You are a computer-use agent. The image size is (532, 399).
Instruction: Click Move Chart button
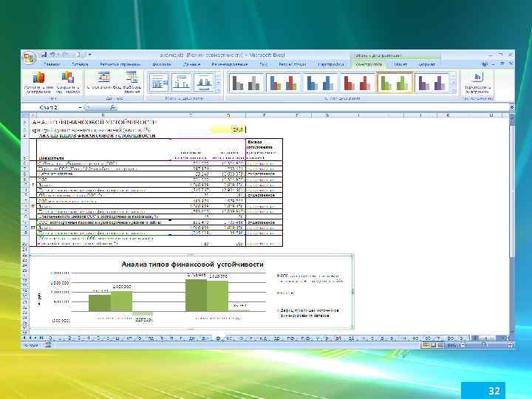(477, 83)
